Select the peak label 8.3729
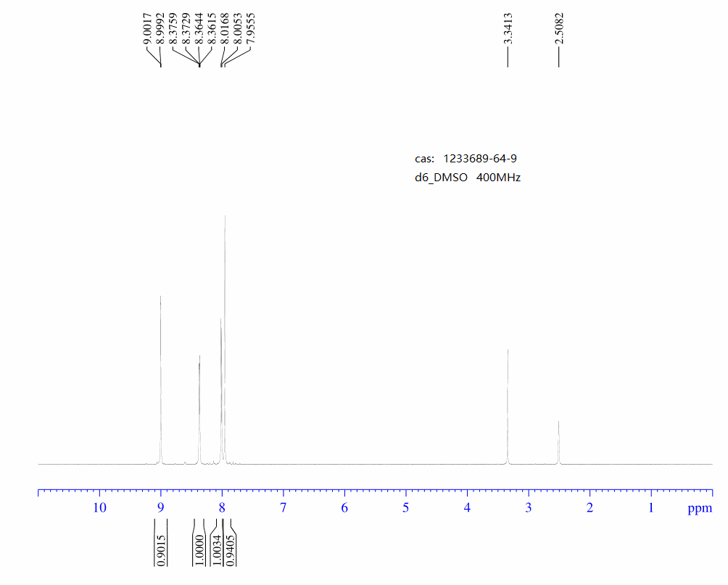Image resolution: width=728 pixels, height=585 pixels. click(x=186, y=29)
